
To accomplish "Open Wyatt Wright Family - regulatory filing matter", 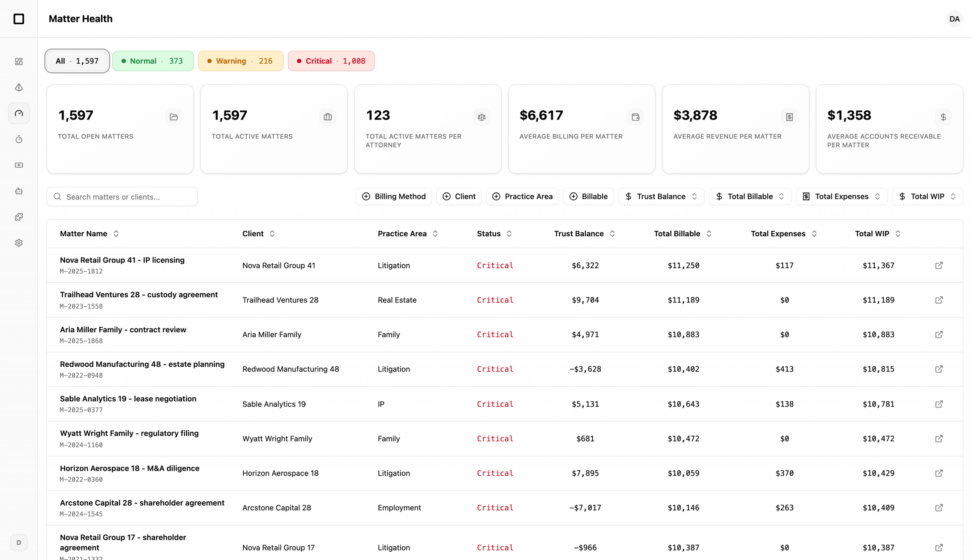I will point(129,433).
